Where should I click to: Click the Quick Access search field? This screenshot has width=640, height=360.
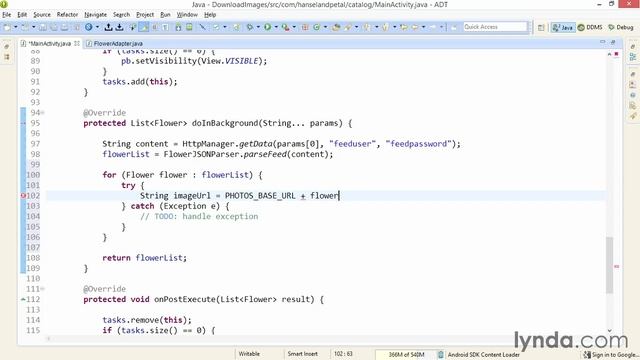(x=495, y=27)
